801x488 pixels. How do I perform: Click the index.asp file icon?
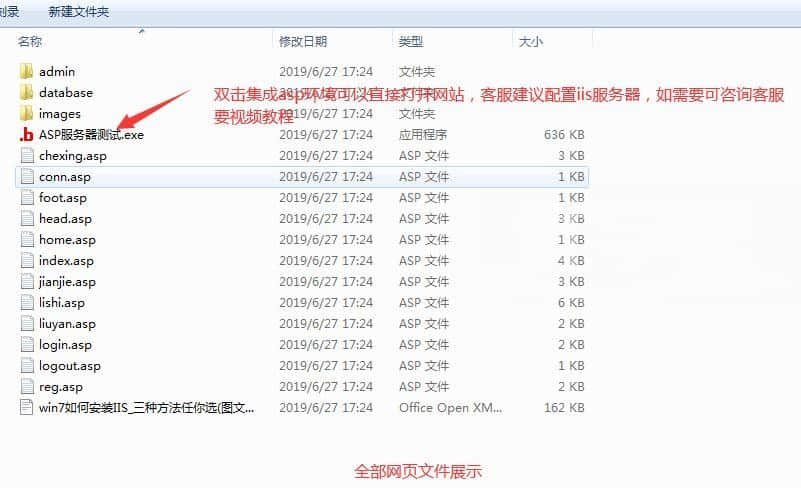27,261
